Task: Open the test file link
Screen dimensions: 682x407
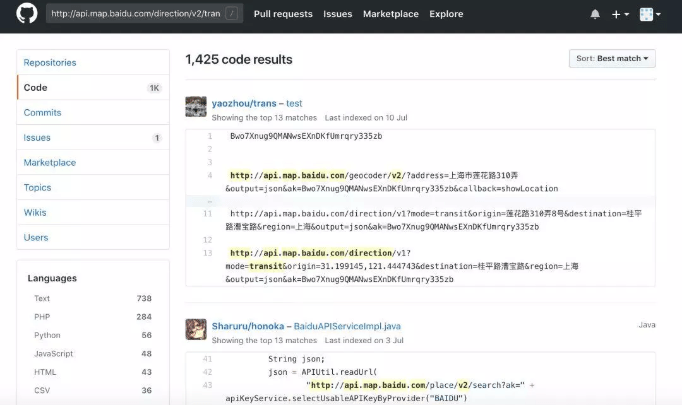Action: click(x=294, y=103)
